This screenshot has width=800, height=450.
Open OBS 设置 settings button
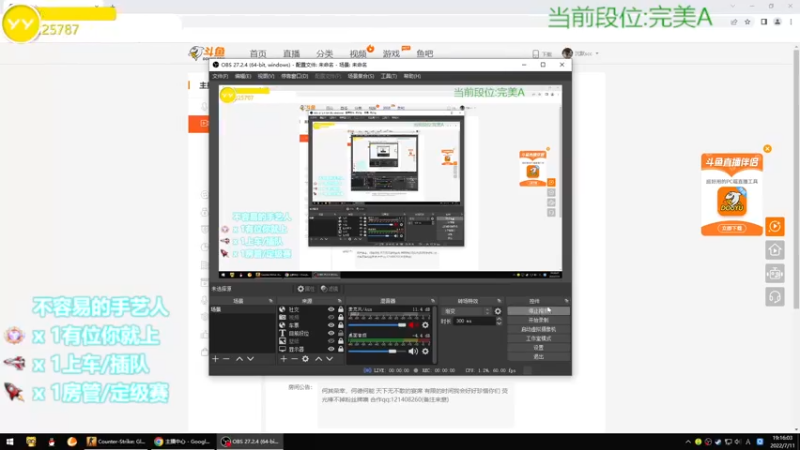point(538,347)
